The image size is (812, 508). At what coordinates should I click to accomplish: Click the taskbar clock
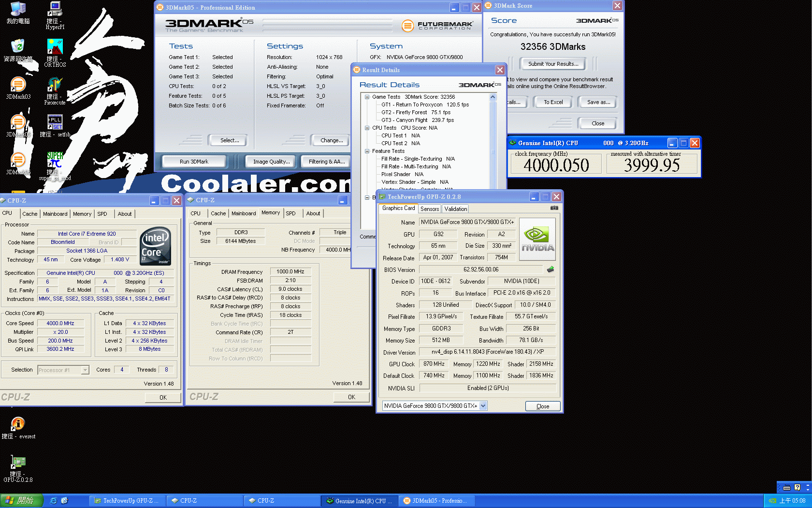click(x=792, y=501)
